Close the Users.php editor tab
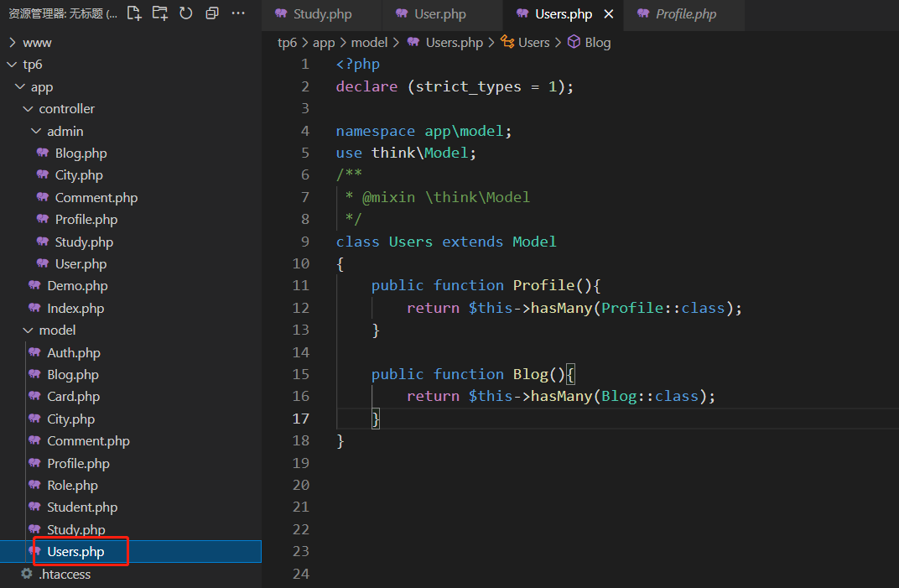The image size is (899, 588). pos(609,13)
